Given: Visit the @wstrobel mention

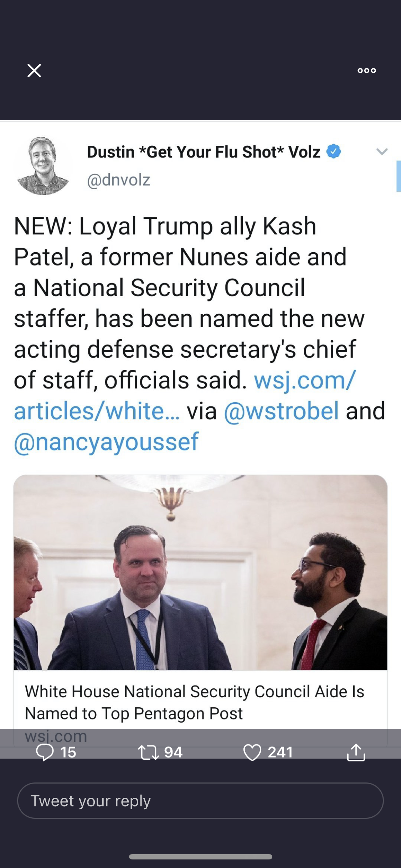Looking at the screenshot, I should (281, 411).
